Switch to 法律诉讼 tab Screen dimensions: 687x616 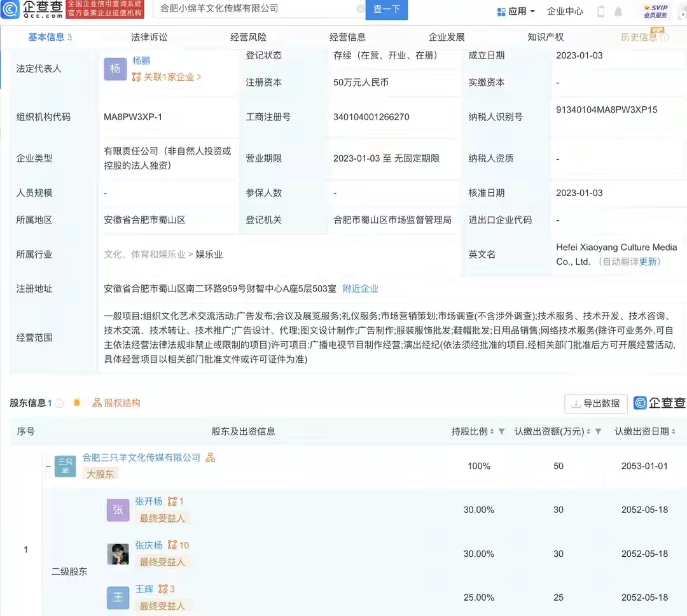(149, 37)
